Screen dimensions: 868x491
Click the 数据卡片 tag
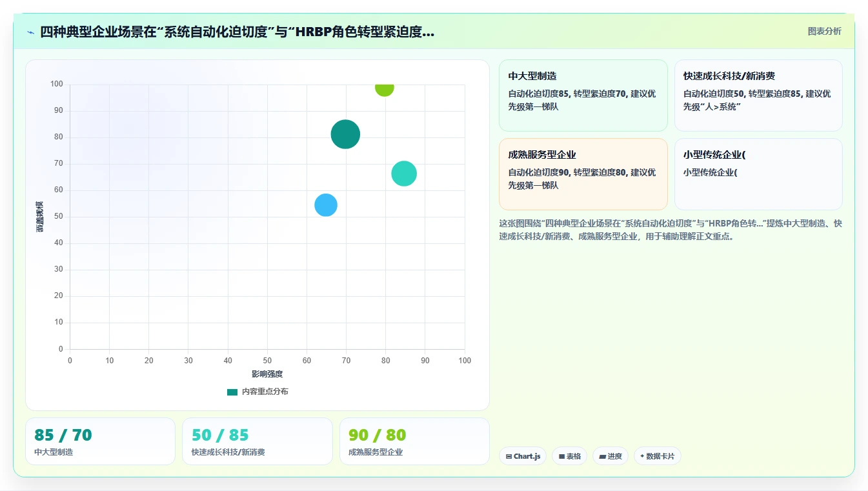(657, 456)
